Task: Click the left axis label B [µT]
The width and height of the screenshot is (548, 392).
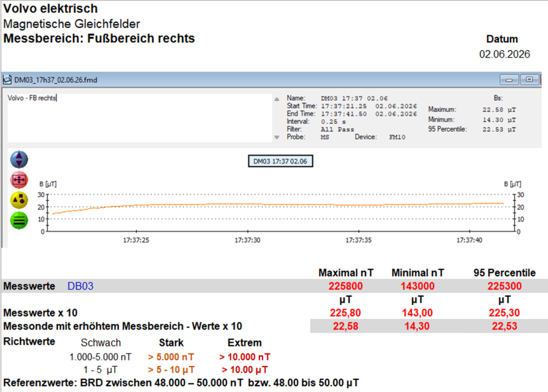Action: coord(48,184)
